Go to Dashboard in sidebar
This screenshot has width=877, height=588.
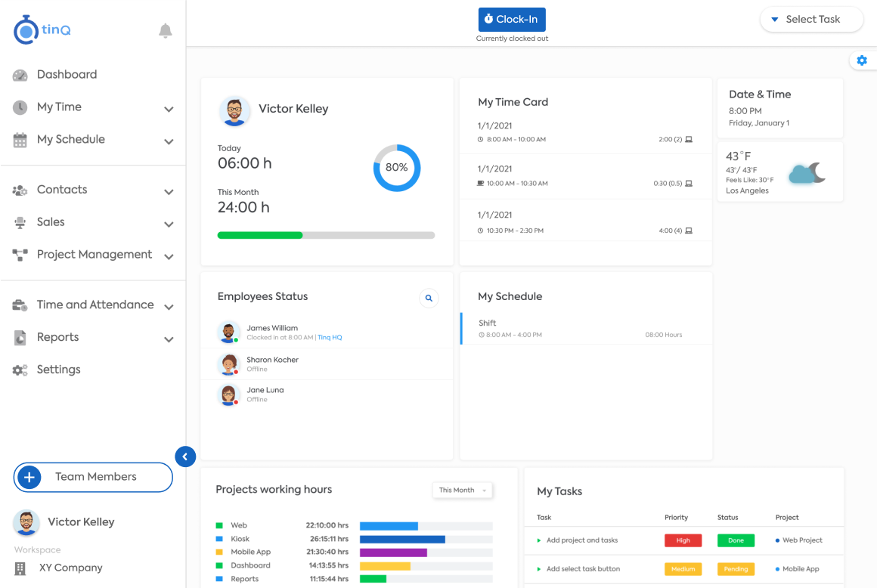coord(67,74)
